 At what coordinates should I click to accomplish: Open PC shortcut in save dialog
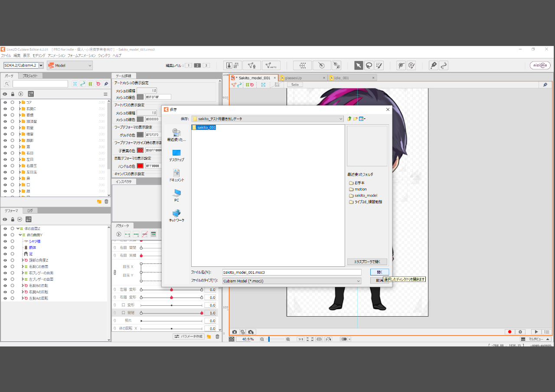176,196
